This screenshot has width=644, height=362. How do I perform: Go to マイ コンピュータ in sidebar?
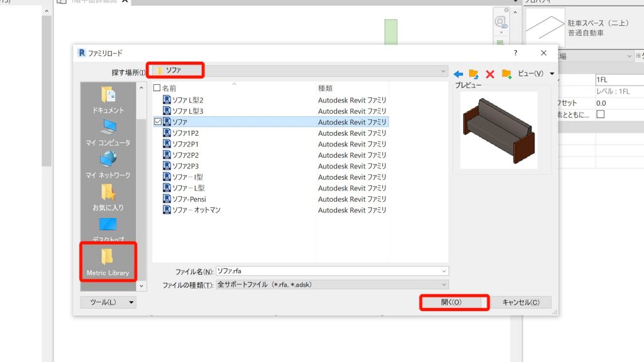pos(108,133)
